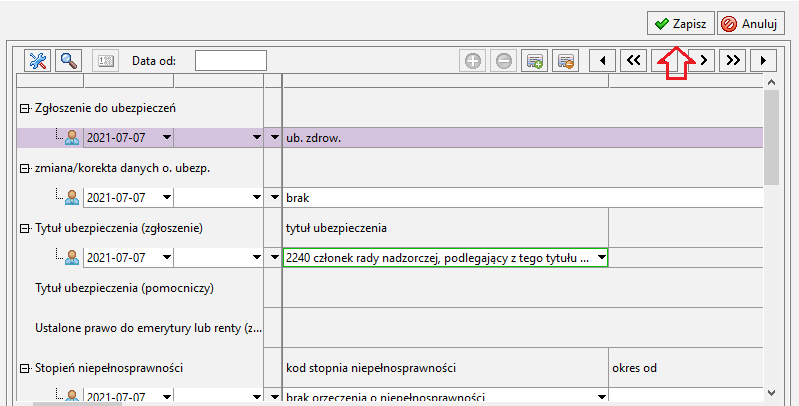Add a record with the green-plus icon
The height and width of the screenshot is (406, 799).
click(x=535, y=61)
